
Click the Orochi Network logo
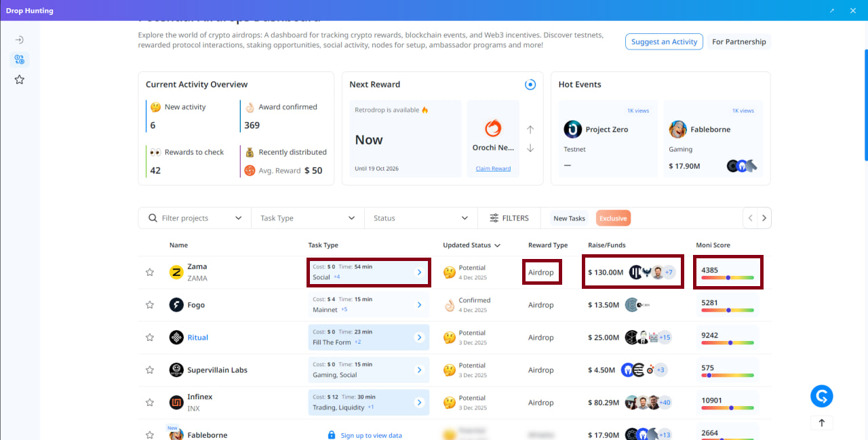[493, 128]
